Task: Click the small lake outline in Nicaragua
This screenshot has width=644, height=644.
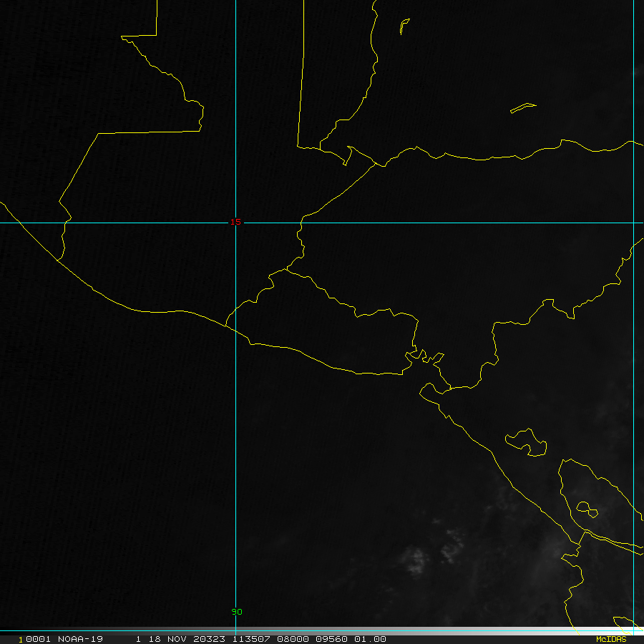Action: [x=527, y=442]
